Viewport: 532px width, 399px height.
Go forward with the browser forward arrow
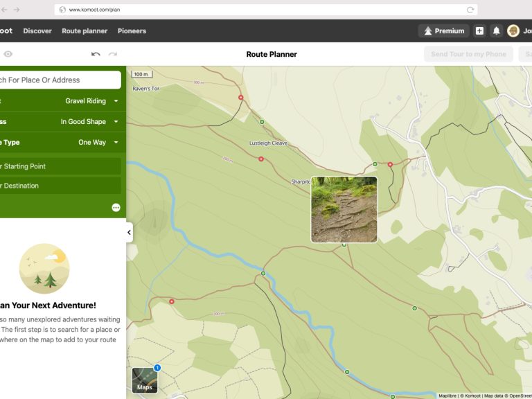click(x=17, y=10)
